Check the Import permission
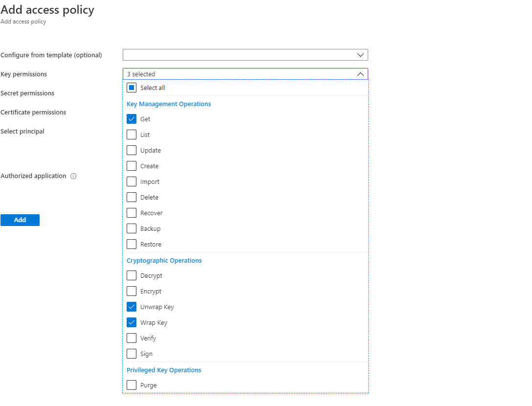The width and height of the screenshot is (532, 406). 131,181
